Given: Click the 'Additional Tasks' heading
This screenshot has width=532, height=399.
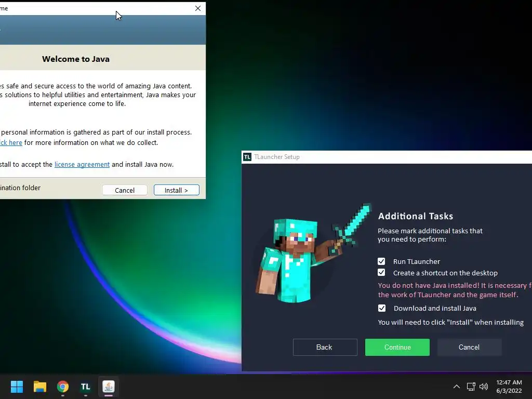Looking at the screenshot, I should (416, 216).
